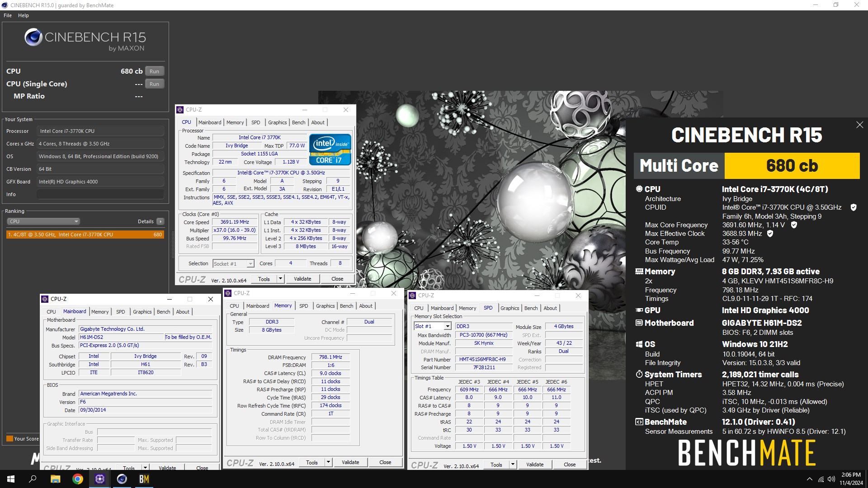The image size is (868, 488).
Task: Click Close in SPD CPU-Z window
Action: click(x=570, y=465)
